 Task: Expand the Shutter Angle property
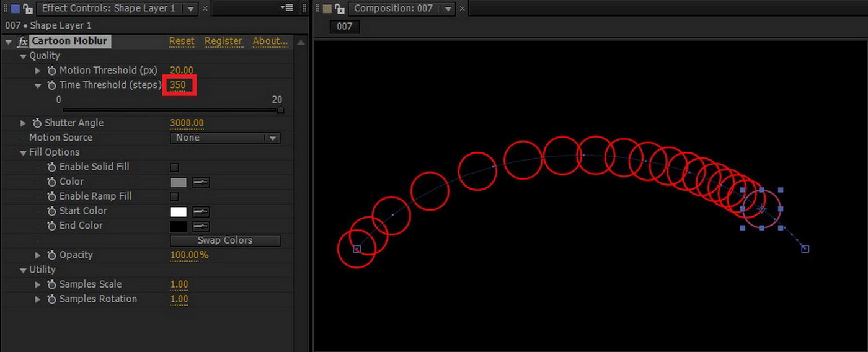pos(24,123)
